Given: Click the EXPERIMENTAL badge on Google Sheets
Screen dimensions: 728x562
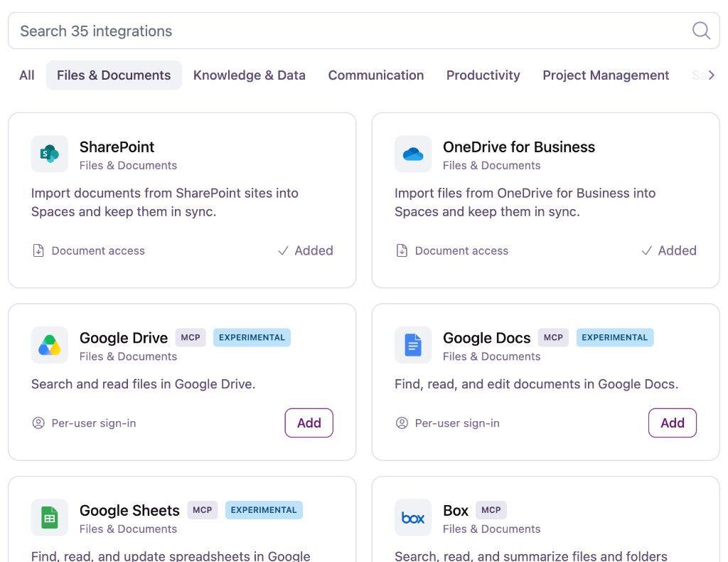Looking at the screenshot, I should 264,510.
